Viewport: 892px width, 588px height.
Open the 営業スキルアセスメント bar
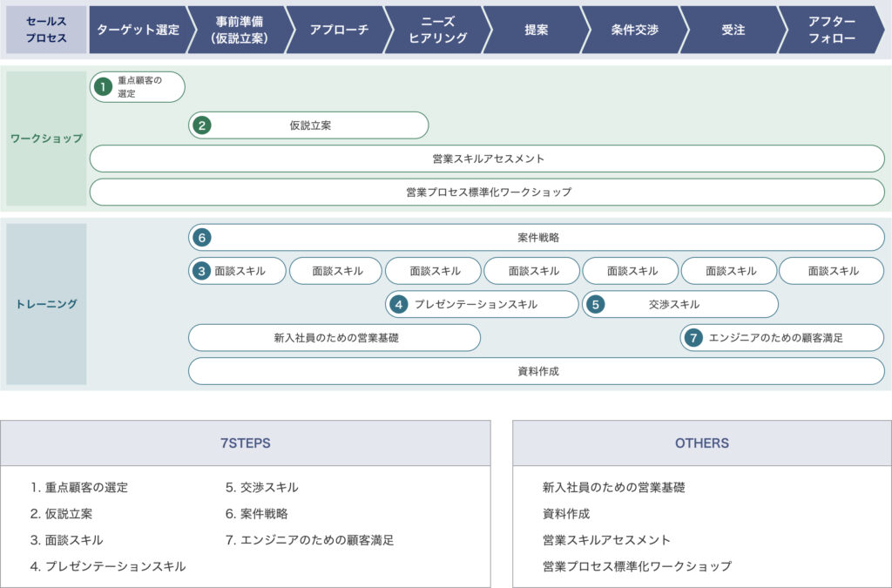tap(487, 159)
